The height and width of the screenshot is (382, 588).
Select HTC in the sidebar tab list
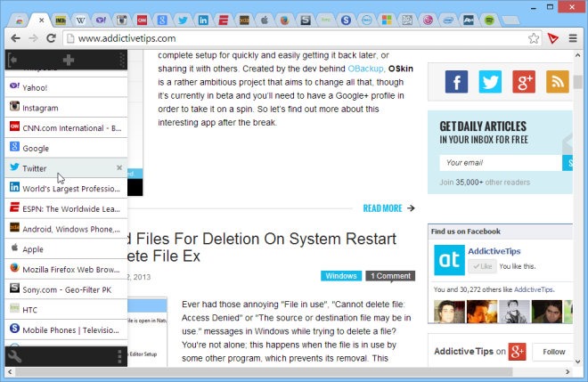pos(66,310)
